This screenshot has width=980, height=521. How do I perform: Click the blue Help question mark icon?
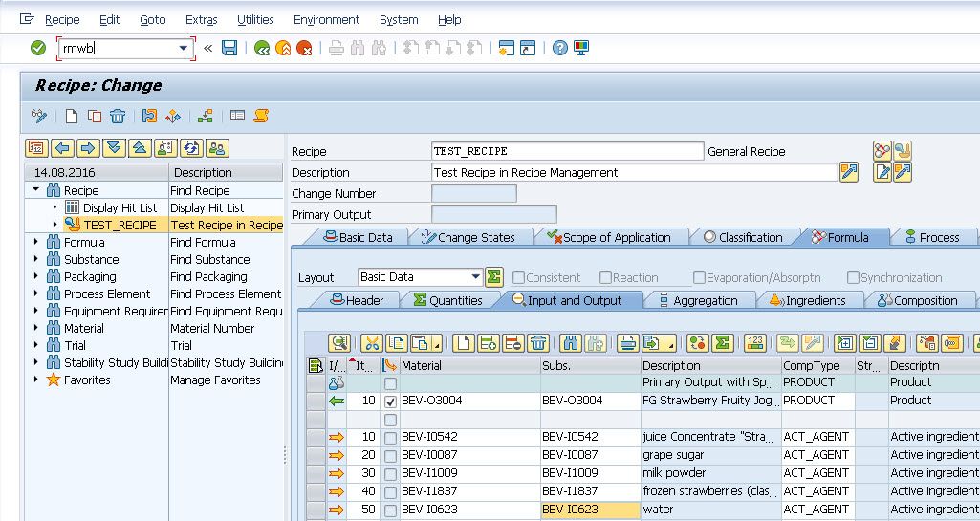(560, 48)
